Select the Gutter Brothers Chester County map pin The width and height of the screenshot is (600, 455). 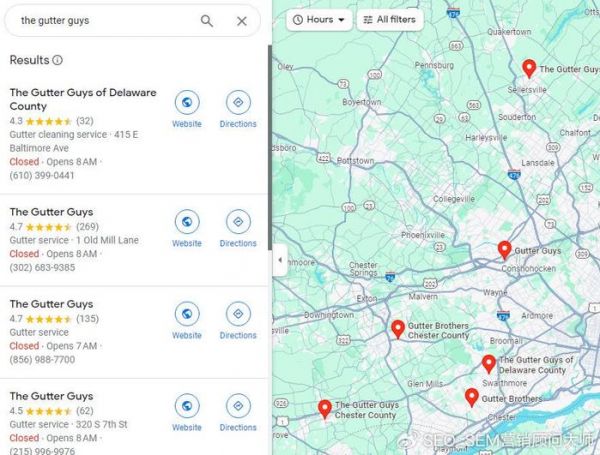pyautogui.click(x=398, y=329)
